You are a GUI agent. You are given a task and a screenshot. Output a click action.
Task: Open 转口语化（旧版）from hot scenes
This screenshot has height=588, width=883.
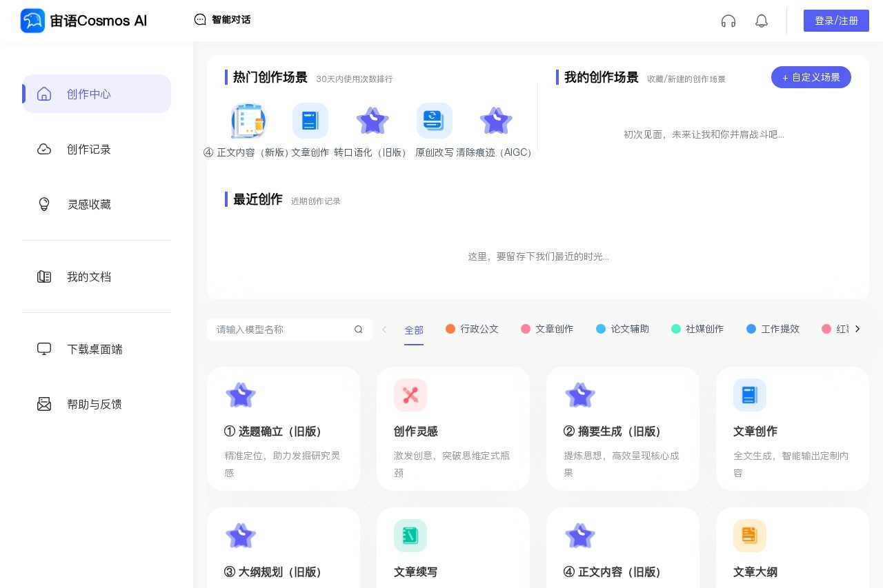coord(373,121)
